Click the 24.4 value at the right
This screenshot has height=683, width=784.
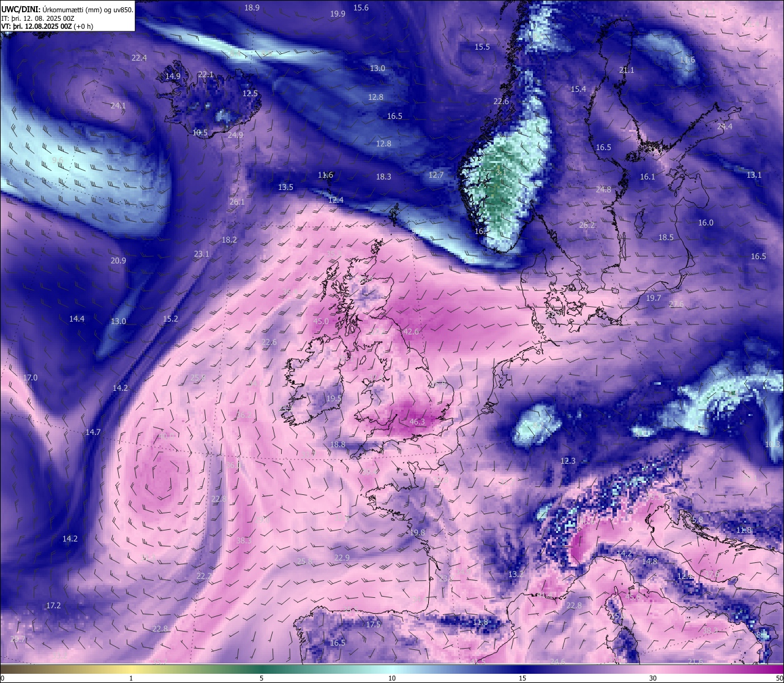pyautogui.click(x=725, y=126)
